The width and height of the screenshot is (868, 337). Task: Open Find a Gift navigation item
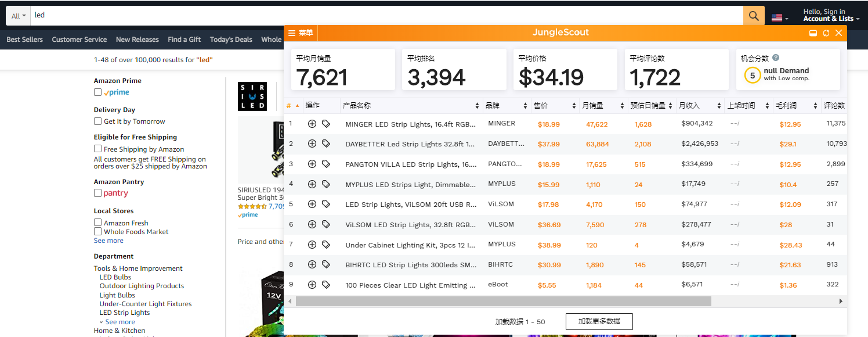[184, 40]
